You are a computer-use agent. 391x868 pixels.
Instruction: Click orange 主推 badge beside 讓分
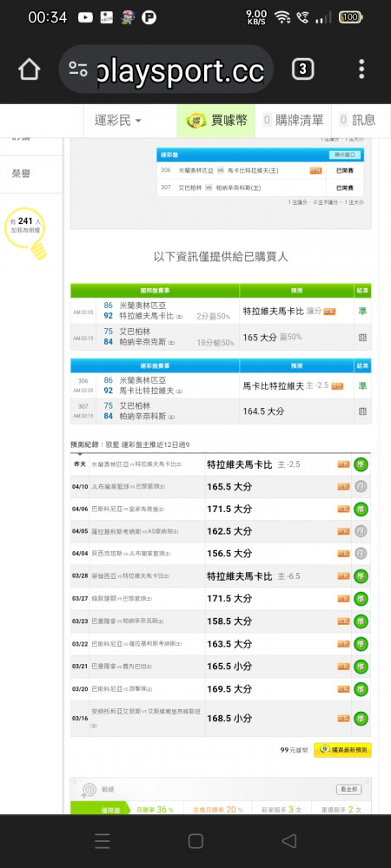tap(329, 312)
